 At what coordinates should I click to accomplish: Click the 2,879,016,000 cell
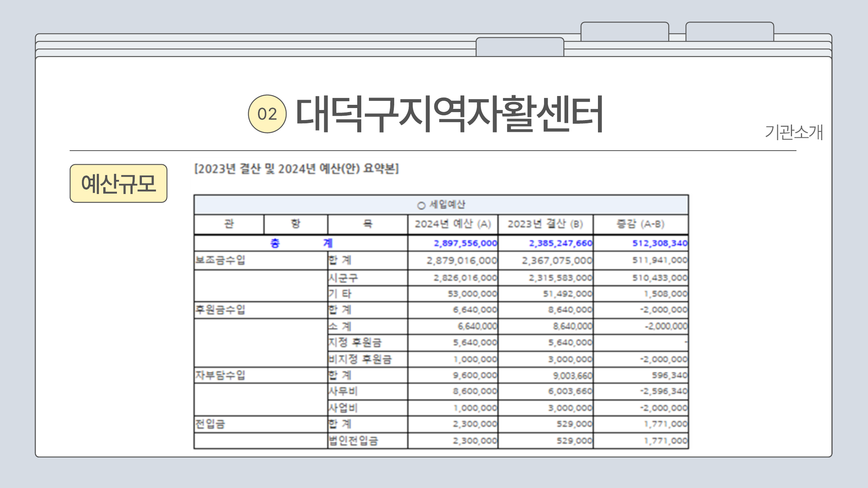(x=462, y=261)
